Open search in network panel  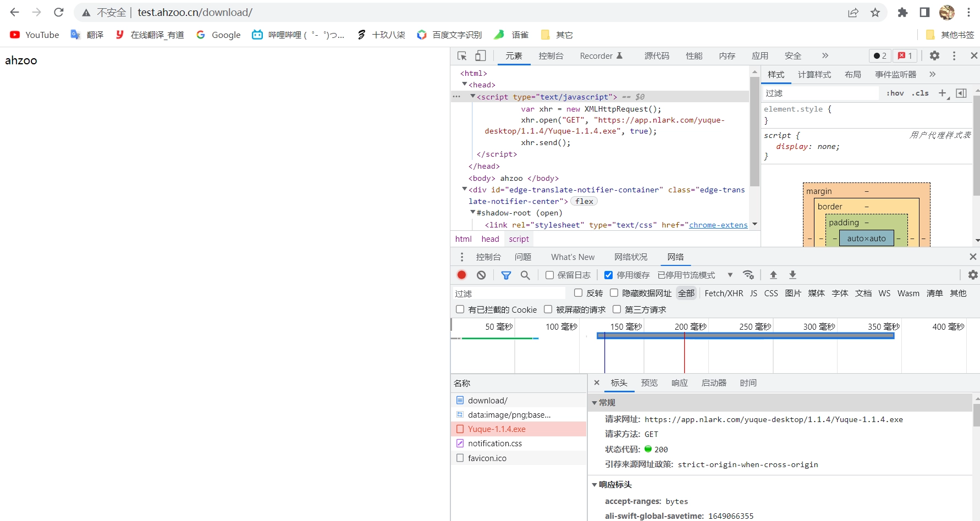point(525,275)
